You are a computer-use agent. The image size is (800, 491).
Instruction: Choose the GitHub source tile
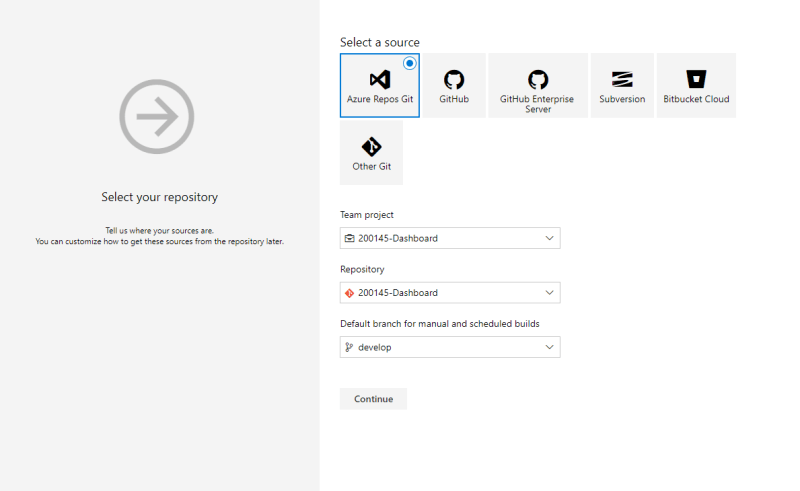tap(454, 85)
